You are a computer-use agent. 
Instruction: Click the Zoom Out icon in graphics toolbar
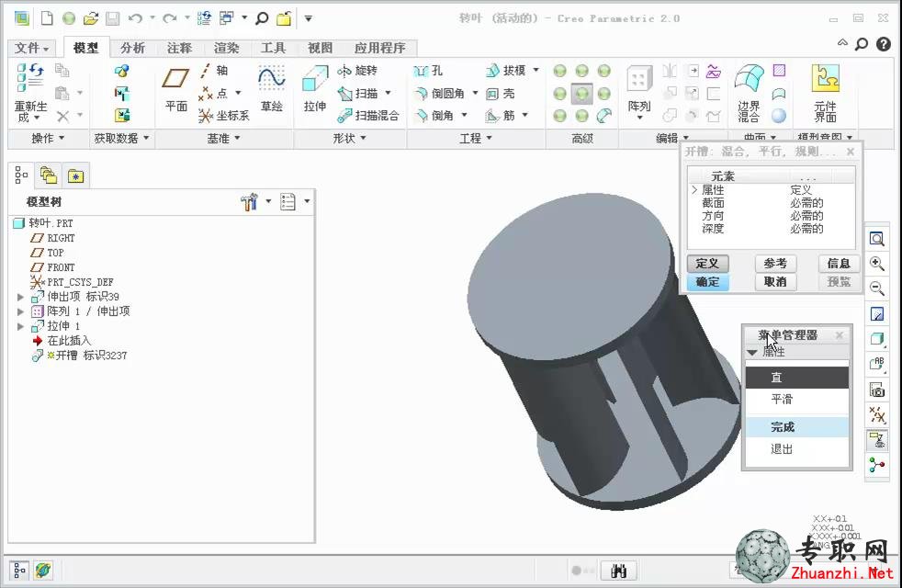coord(876,288)
